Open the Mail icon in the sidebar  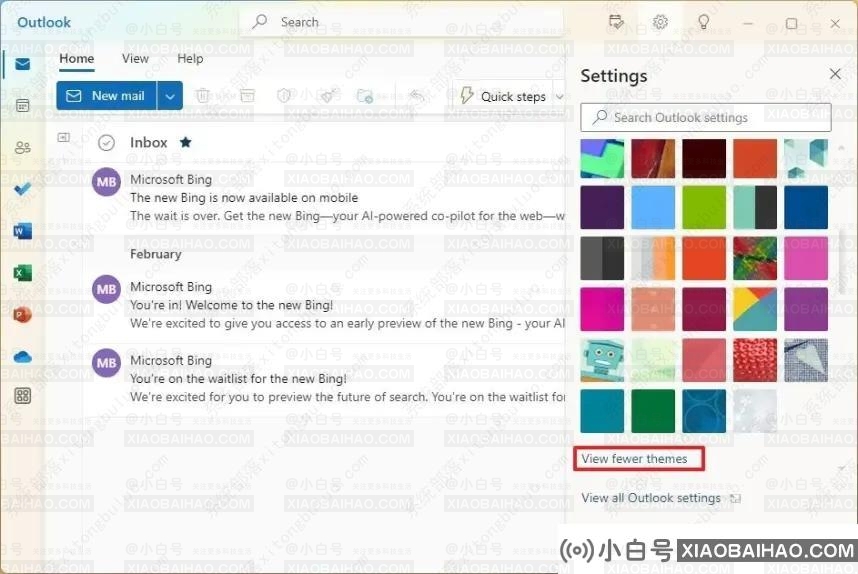22,65
